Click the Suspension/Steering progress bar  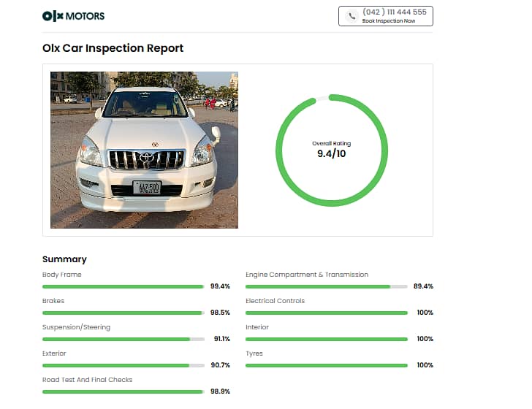click(x=123, y=339)
